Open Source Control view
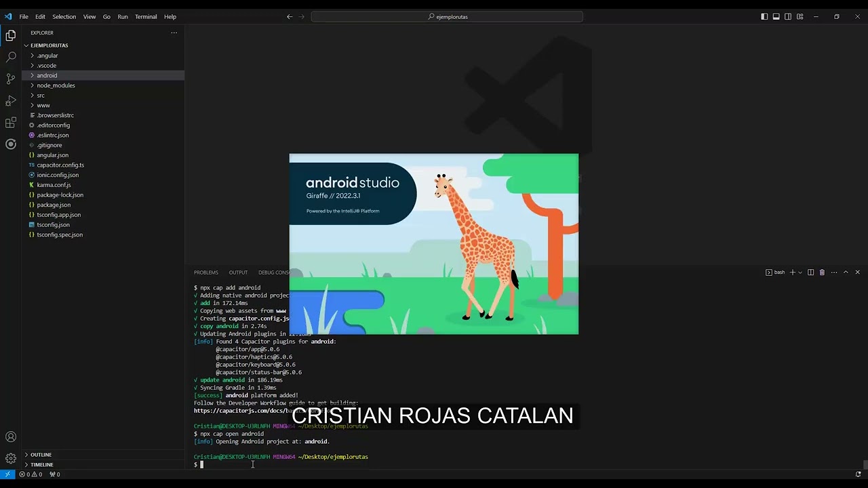The width and height of the screenshot is (868, 488). 11,79
